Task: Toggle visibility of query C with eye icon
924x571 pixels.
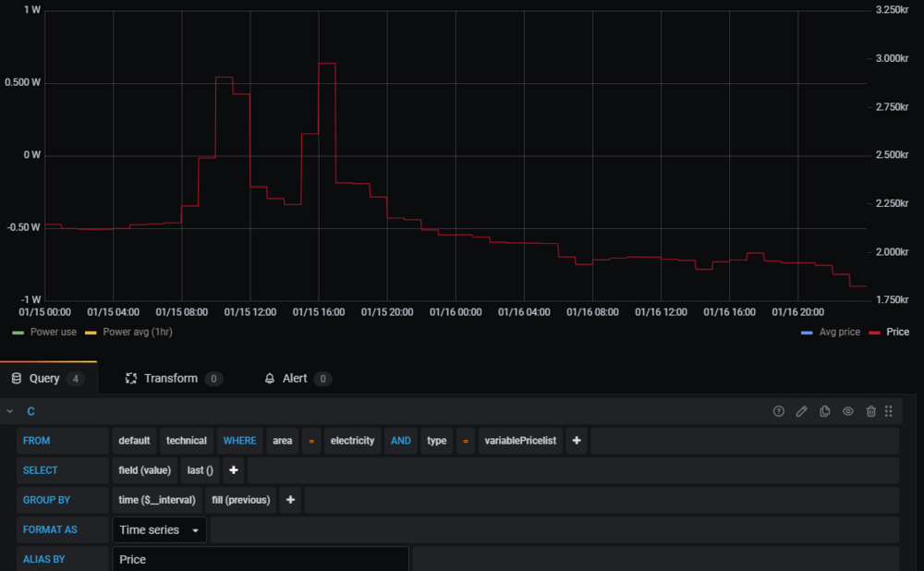Action: (x=848, y=411)
